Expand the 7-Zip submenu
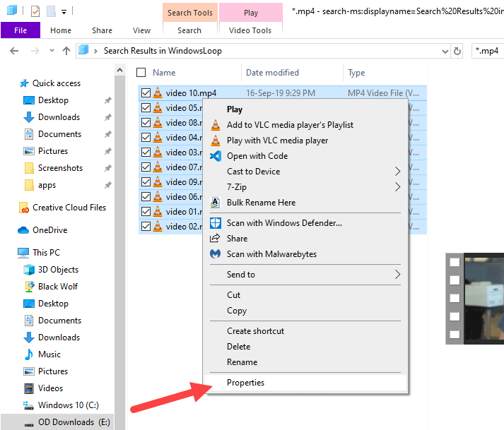 [305, 187]
